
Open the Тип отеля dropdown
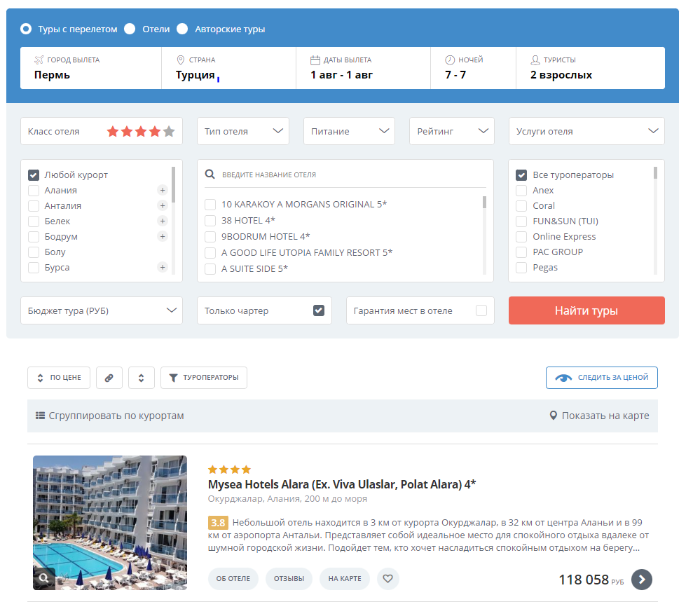coord(243,131)
